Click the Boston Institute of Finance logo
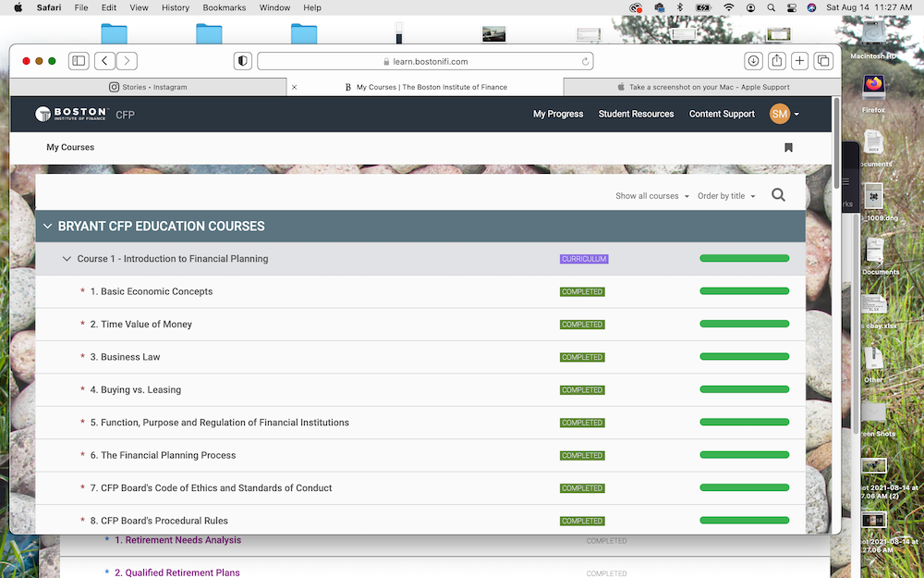Image resolution: width=924 pixels, height=578 pixels. pyautogui.click(x=71, y=114)
